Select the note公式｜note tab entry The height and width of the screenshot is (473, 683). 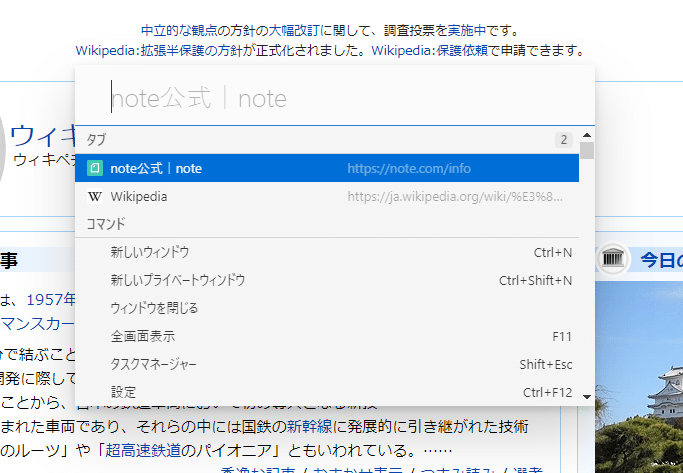[327, 168]
